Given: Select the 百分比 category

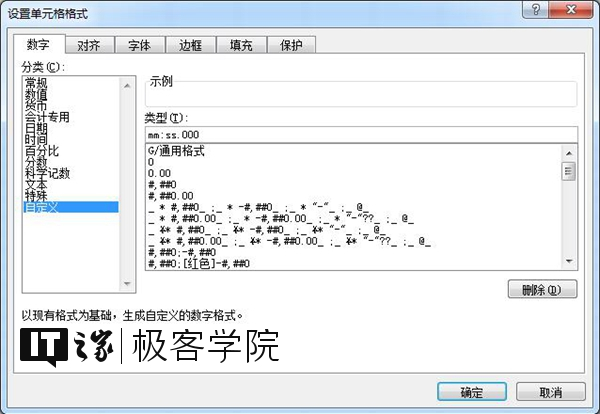Looking at the screenshot, I should tap(41, 151).
